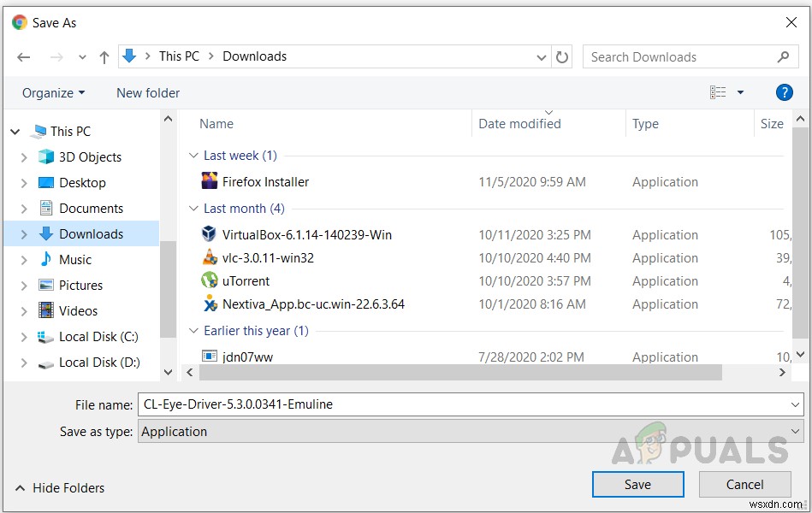Open Local Disk (C:) drive icon
Viewport: 812px width, 513px height.
46,337
